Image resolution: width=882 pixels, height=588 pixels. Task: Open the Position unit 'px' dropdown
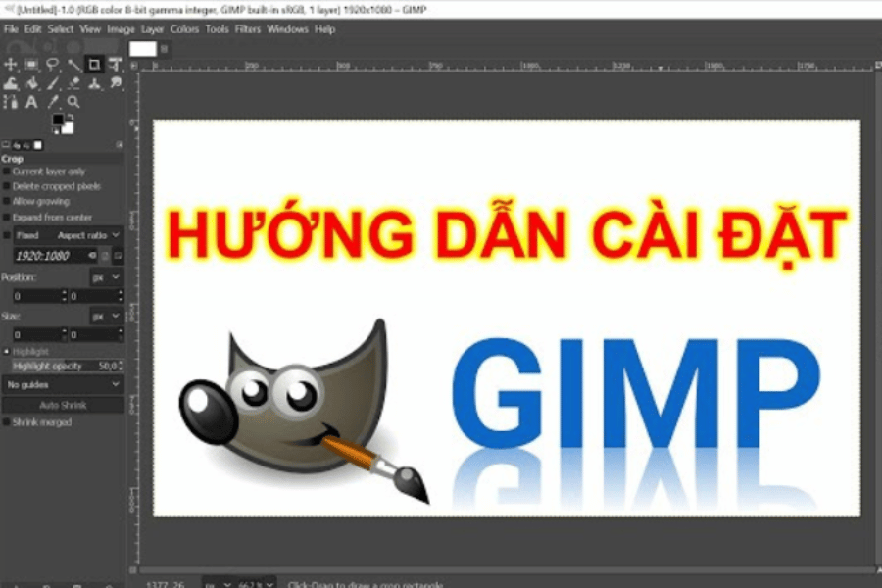pyautogui.click(x=105, y=277)
